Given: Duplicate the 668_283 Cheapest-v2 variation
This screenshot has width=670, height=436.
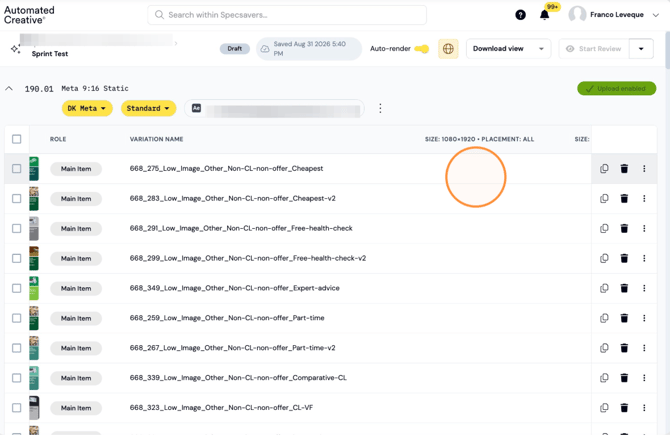Looking at the screenshot, I should (x=604, y=198).
